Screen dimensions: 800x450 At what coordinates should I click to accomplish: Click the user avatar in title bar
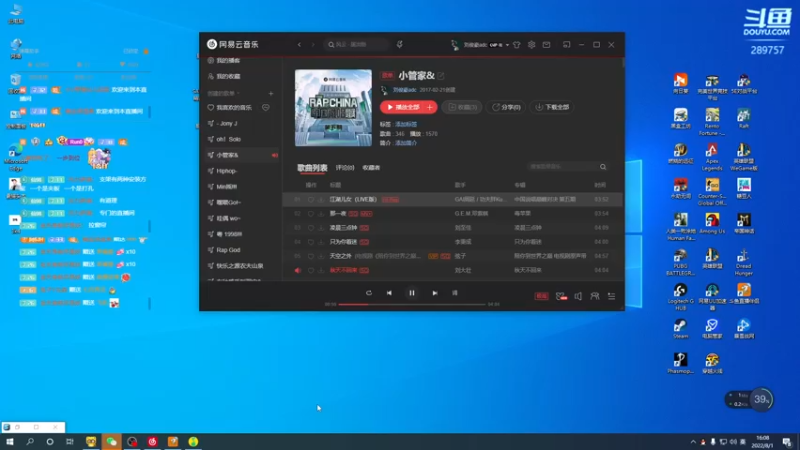click(x=455, y=45)
